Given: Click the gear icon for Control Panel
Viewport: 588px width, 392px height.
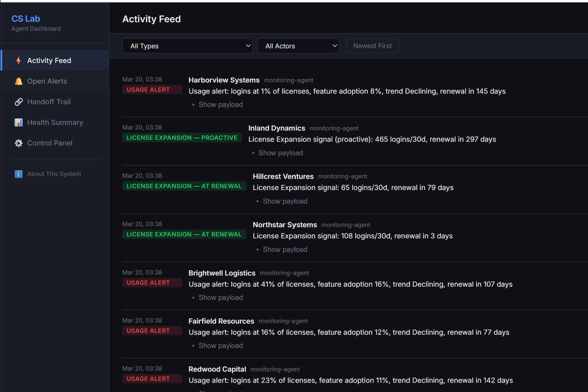Looking at the screenshot, I should tap(18, 143).
